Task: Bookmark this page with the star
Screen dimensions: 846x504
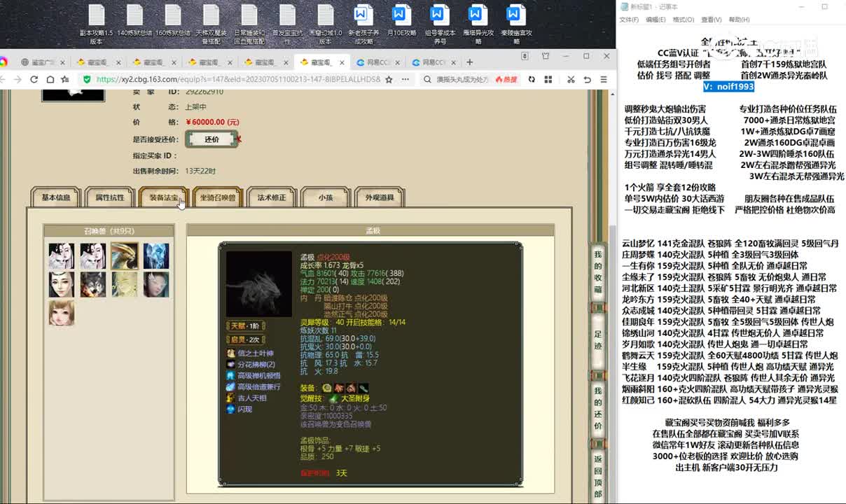Action: tap(389, 79)
